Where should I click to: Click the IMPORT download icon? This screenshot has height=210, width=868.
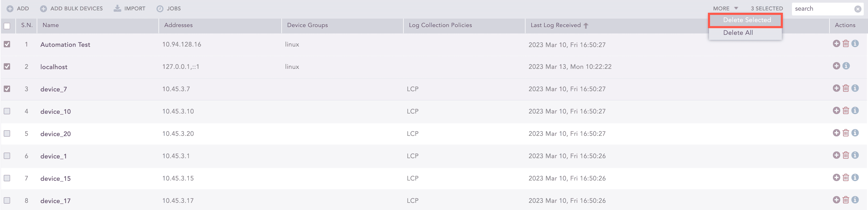[x=117, y=9]
